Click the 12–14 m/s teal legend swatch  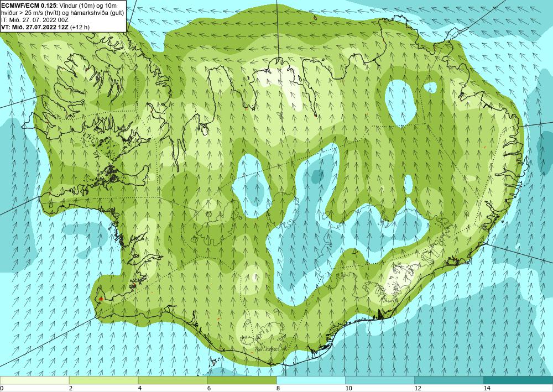tap(449, 380)
